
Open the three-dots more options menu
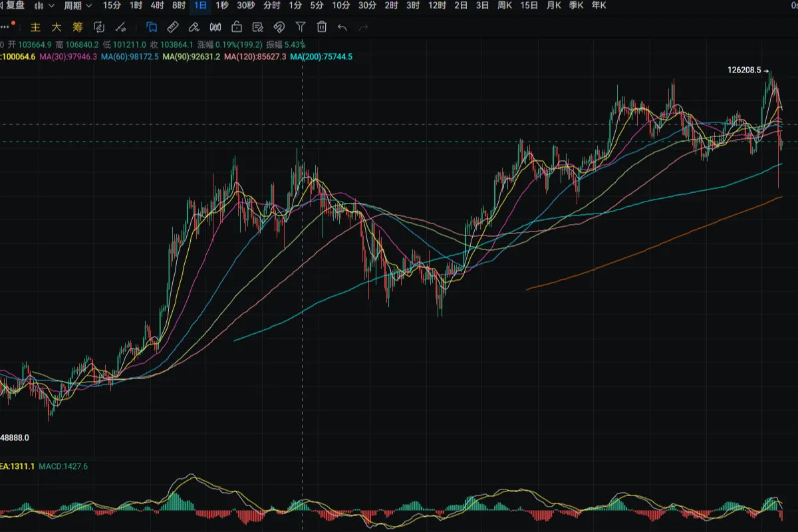tap(7, 27)
